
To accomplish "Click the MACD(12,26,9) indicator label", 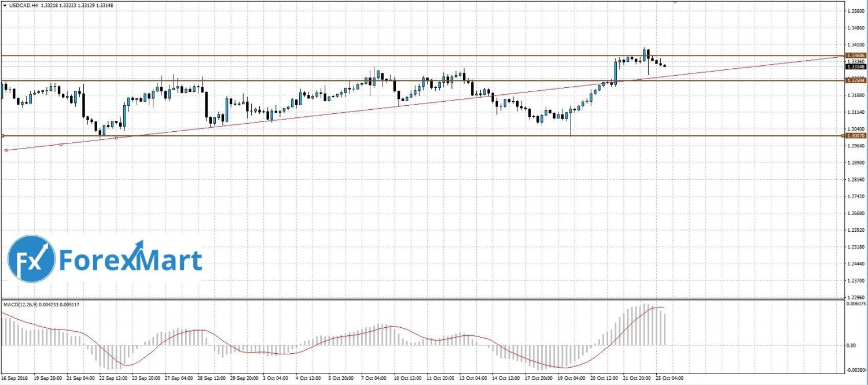I will click(21, 303).
